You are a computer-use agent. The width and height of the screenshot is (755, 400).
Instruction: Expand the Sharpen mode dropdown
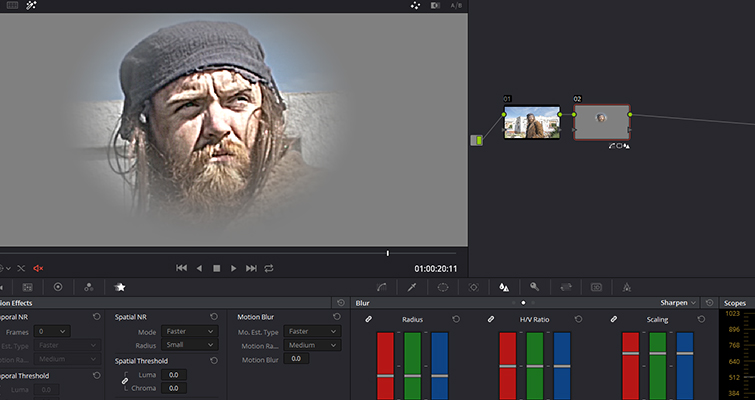pos(679,302)
